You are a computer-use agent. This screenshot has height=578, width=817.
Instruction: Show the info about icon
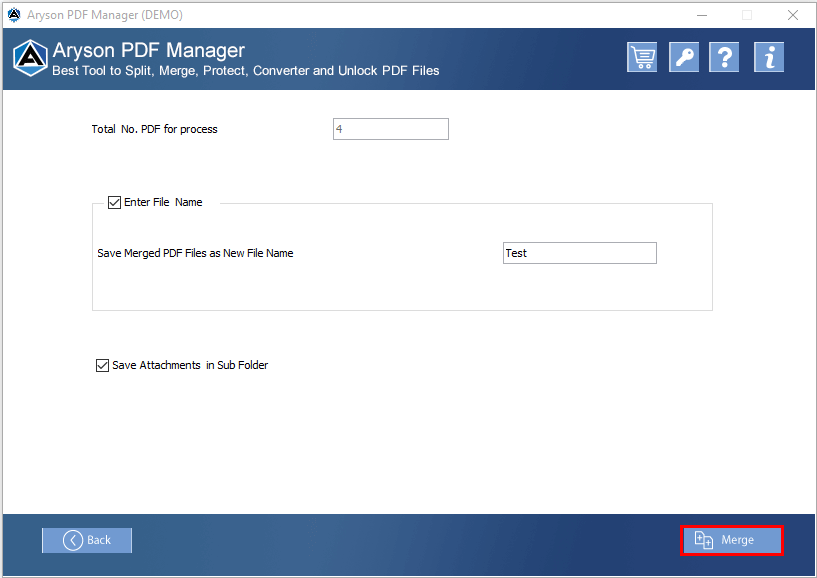tap(769, 57)
